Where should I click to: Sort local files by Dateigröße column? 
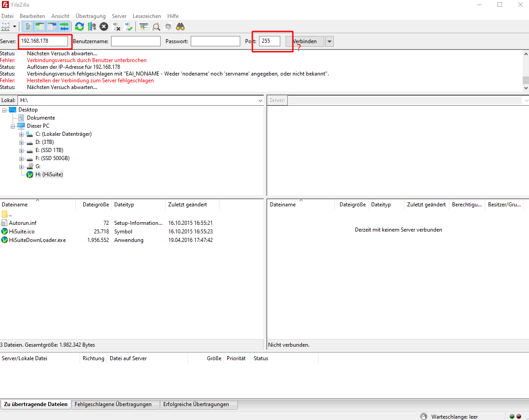(94, 205)
